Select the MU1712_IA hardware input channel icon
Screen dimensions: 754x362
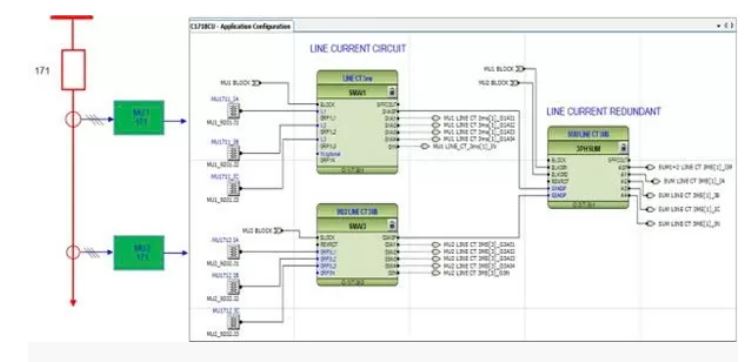[233, 251]
